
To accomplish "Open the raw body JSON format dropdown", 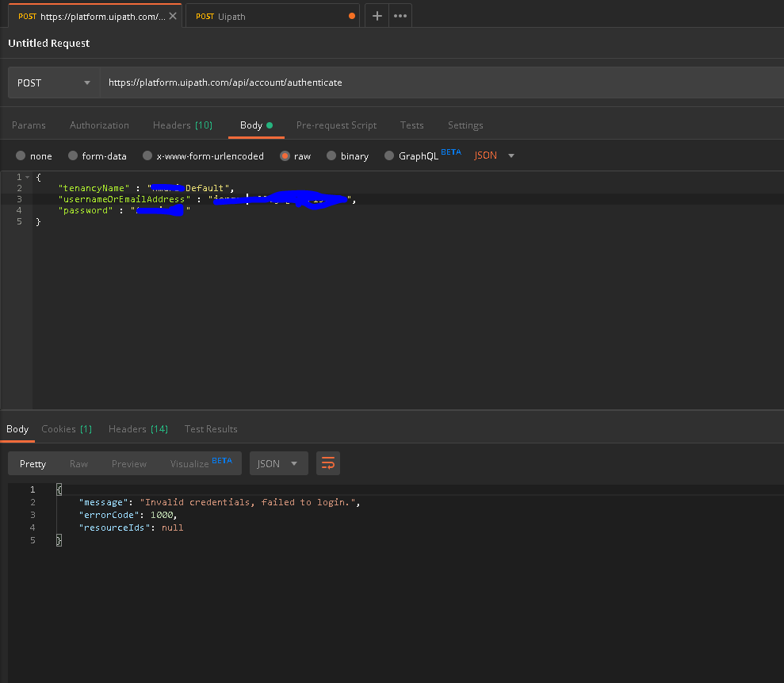I will coord(494,155).
